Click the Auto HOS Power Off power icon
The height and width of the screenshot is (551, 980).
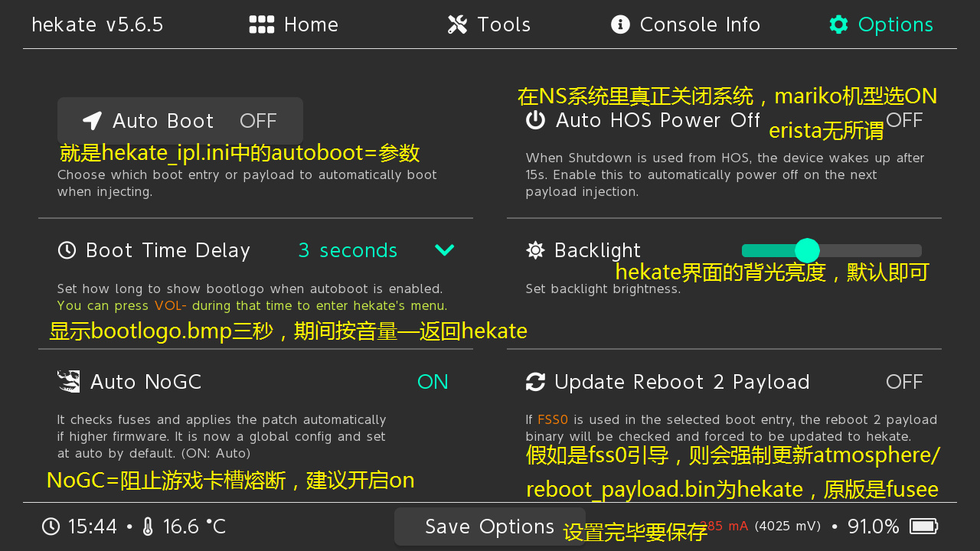click(x=535, y=120)
